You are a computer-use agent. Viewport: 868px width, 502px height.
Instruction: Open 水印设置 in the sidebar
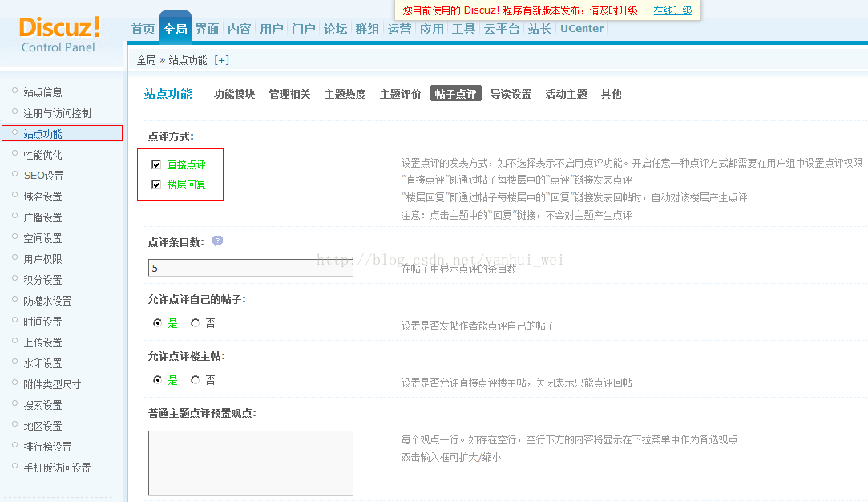click(x=42, y=363)
